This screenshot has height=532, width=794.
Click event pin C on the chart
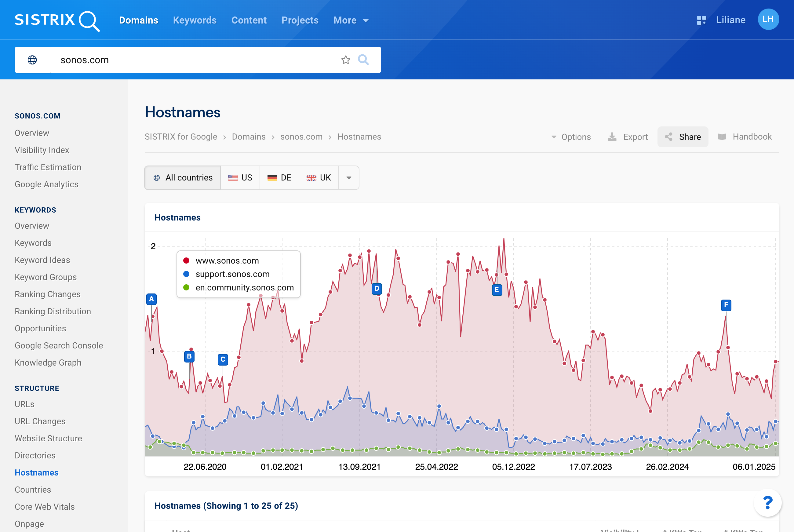coord(223,359)
